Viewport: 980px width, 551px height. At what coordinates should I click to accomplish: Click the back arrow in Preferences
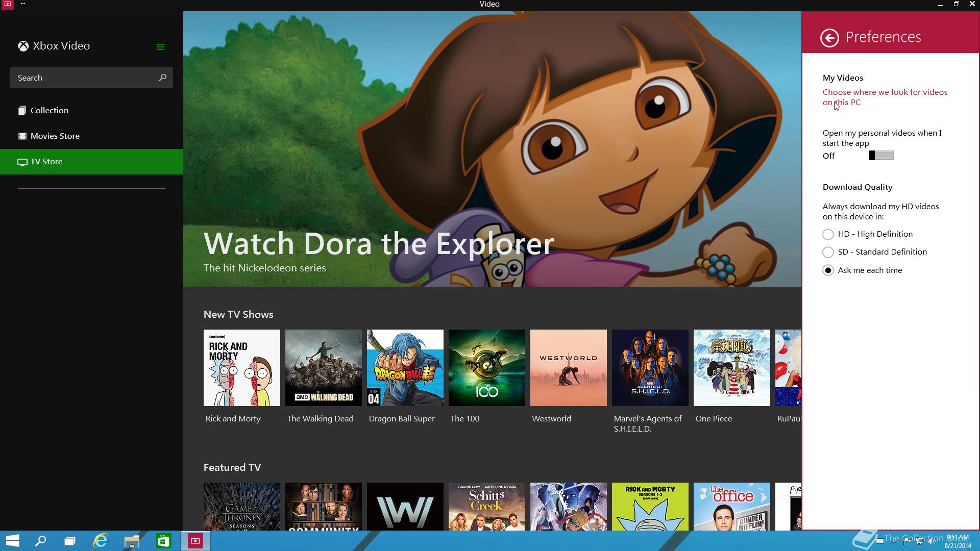pos(829,38)
